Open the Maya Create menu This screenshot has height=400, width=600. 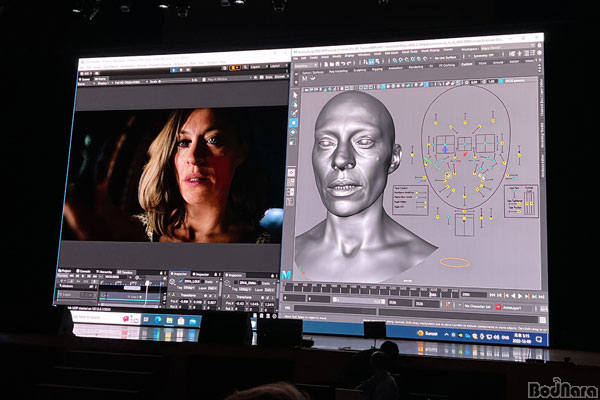pos(313,58)
